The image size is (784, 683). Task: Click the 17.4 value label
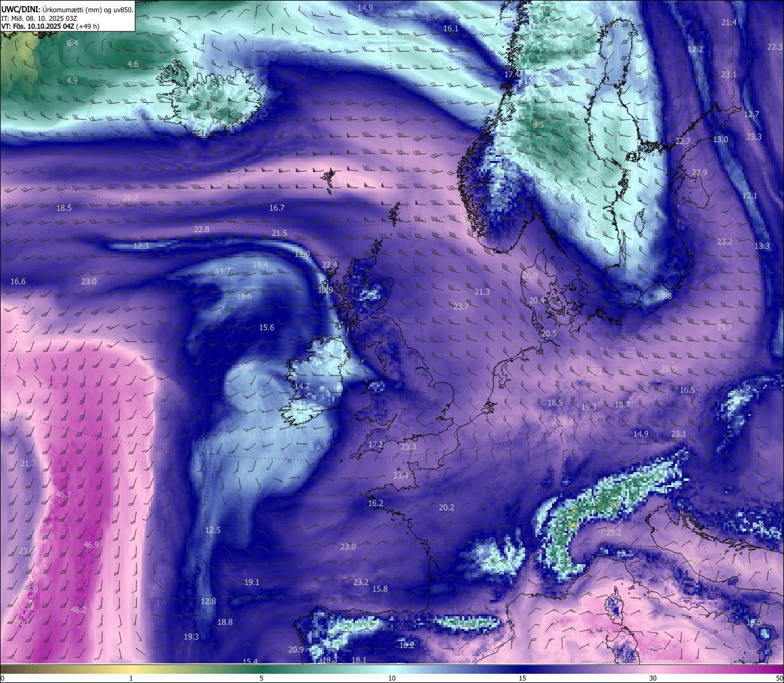point(511,74)
